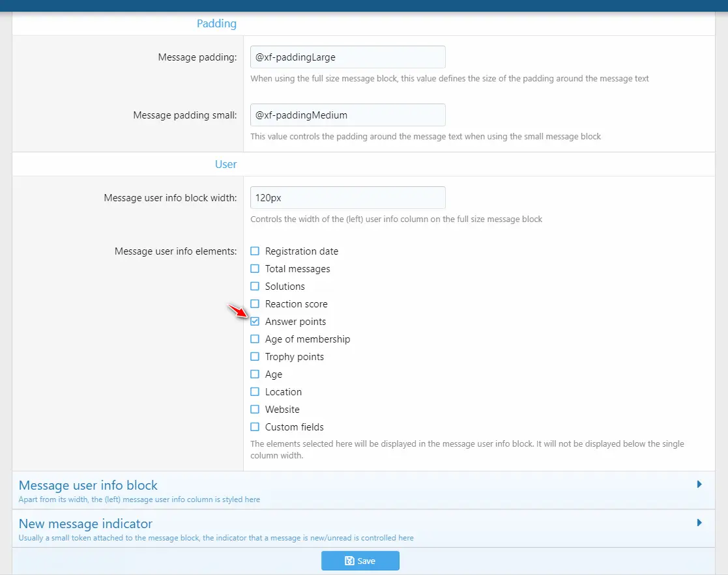This screenshot has width=728, height=575.
Task: Enable Reaction score element
Action: (255, 303)
